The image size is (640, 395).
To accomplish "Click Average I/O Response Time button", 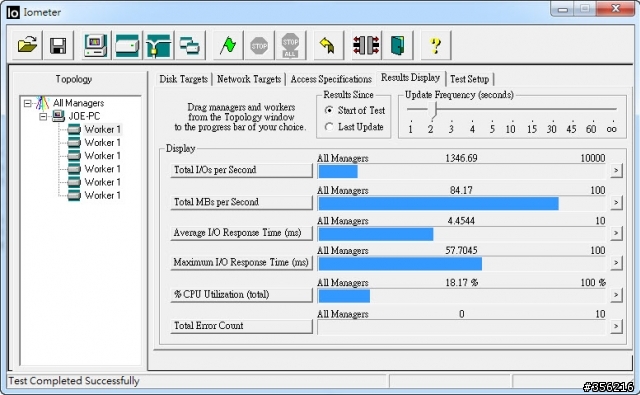I will pos(241,233).
